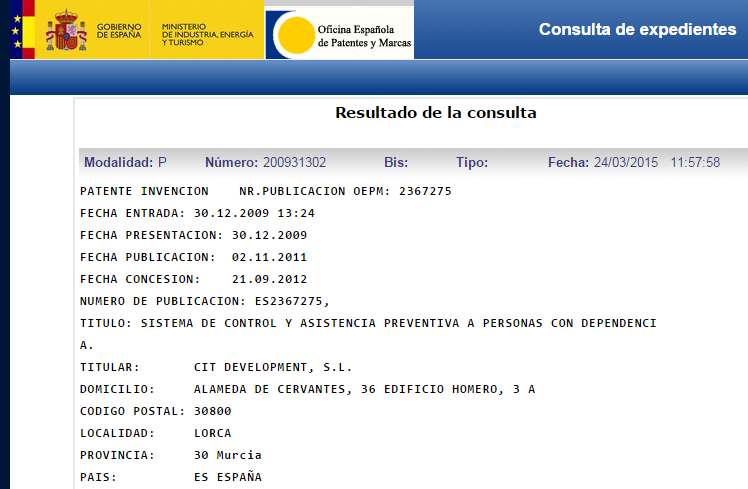Select the 'Consulta de expedientes' header title

coord(637,30)
